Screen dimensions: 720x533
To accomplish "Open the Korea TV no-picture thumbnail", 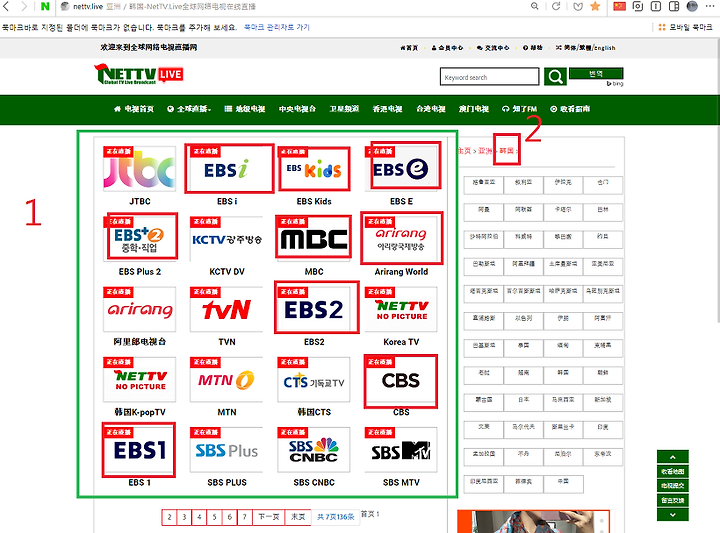I will coord(401,309).
